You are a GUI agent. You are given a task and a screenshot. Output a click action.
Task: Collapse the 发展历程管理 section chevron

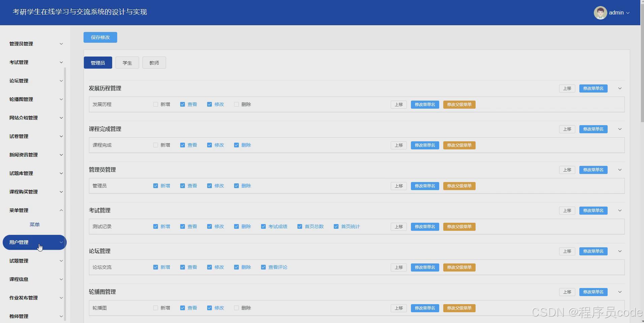(620, 88)
